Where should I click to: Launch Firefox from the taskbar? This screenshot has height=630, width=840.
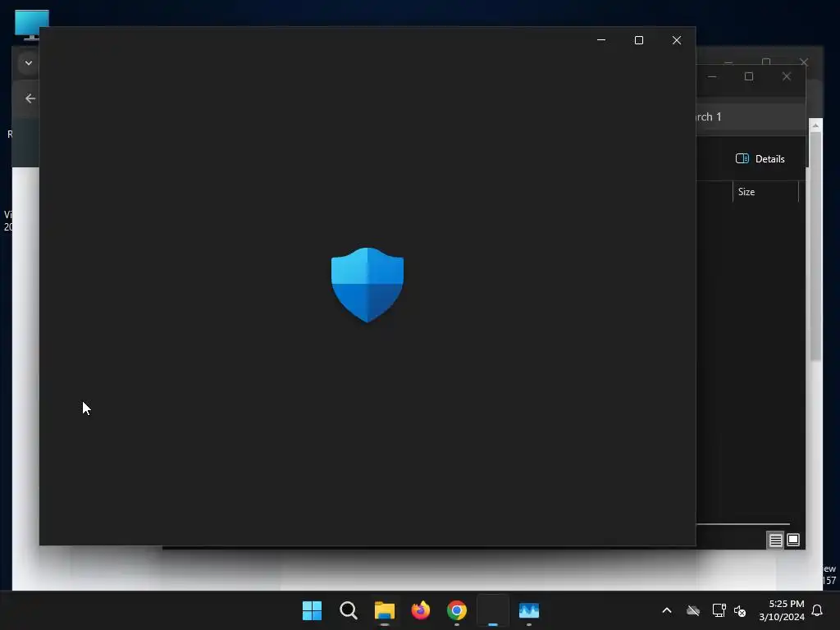[x=421, y=610]
